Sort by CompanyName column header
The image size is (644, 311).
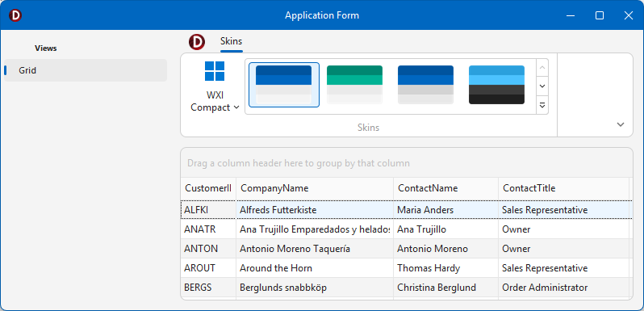click(315, 188)
